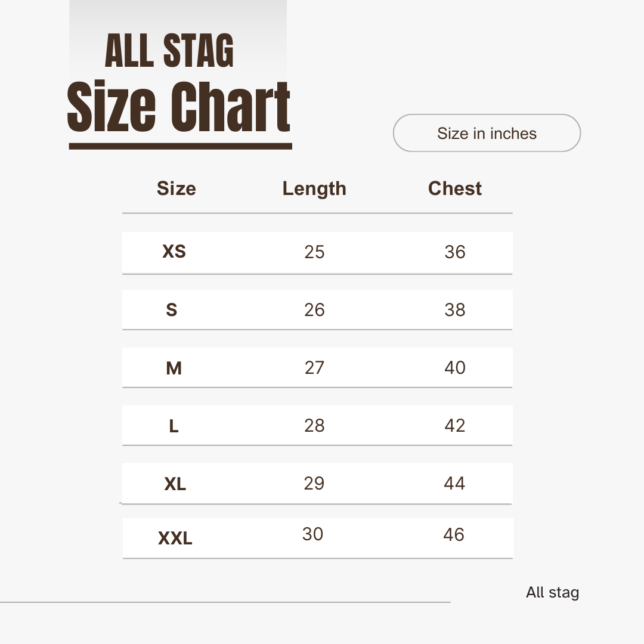
Task: Select the "ALL STAG" brand title
Action: 169,51
